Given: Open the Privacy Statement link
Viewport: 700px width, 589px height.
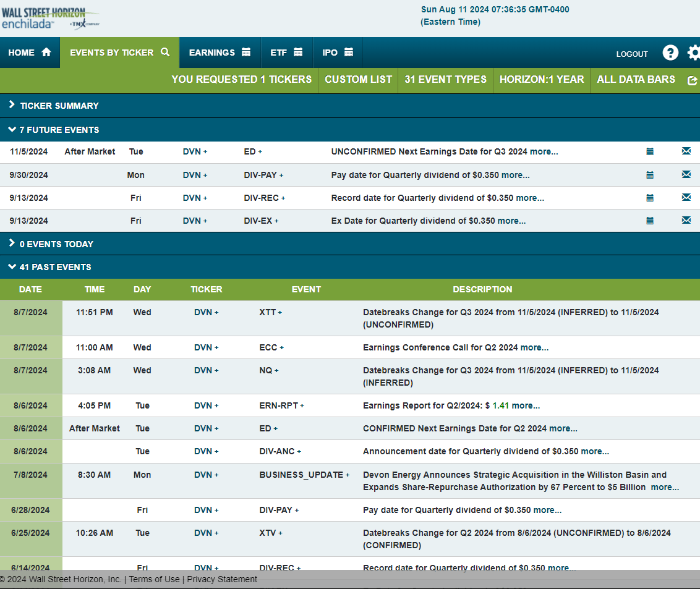Looking at the screenshot, I should pos(222,579).
